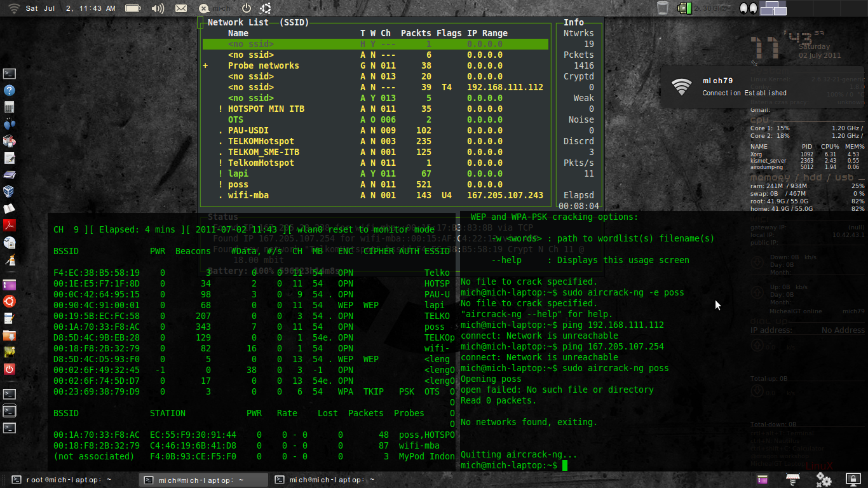Viewport: 868px width, 488px height.
Task: Click the blue footprints icon in dock
Action: (10, 124)
